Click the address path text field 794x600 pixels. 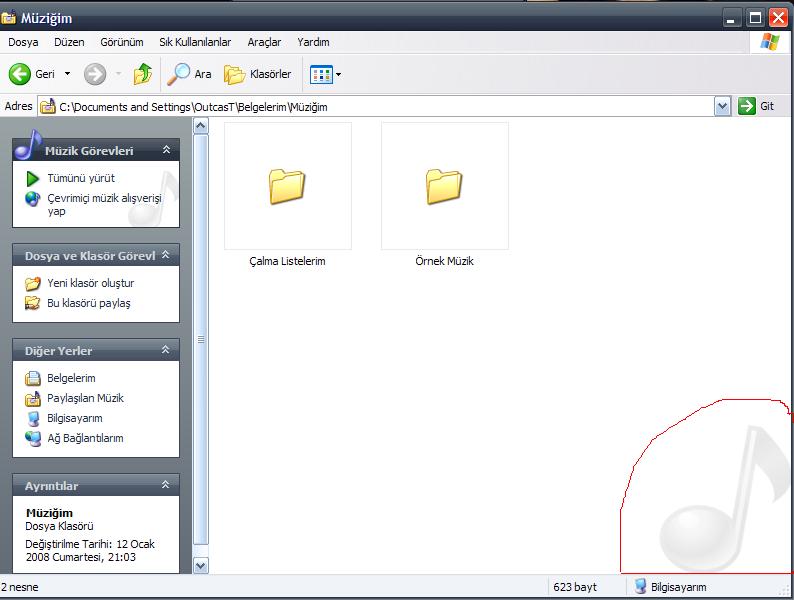377,106
